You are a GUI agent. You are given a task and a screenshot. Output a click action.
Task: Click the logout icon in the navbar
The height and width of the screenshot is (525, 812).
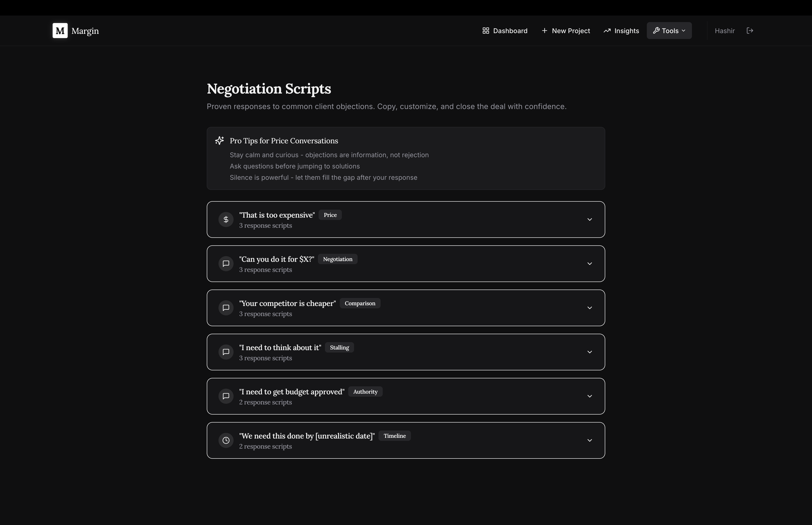(750, 31)
